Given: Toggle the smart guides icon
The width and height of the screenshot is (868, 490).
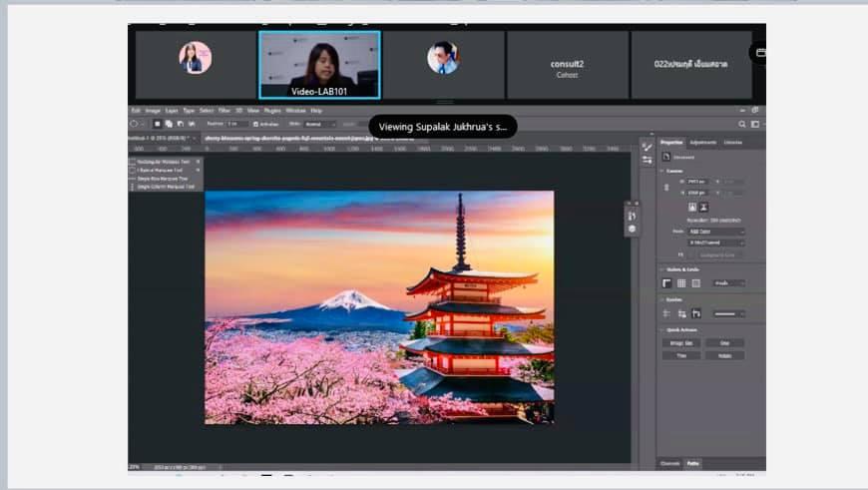Looking at the screenshot, I should click(x=696, y=314).
